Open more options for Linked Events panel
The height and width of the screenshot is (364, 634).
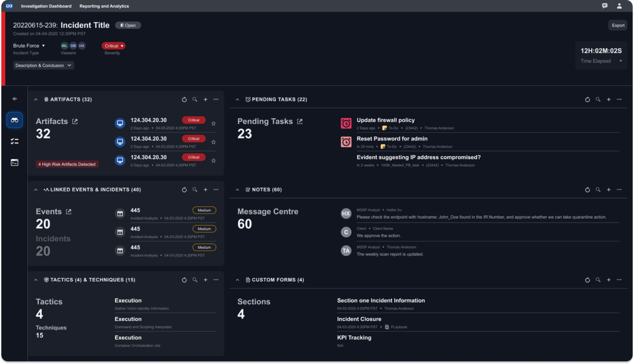pyautogui.click(x=216, y=189)
